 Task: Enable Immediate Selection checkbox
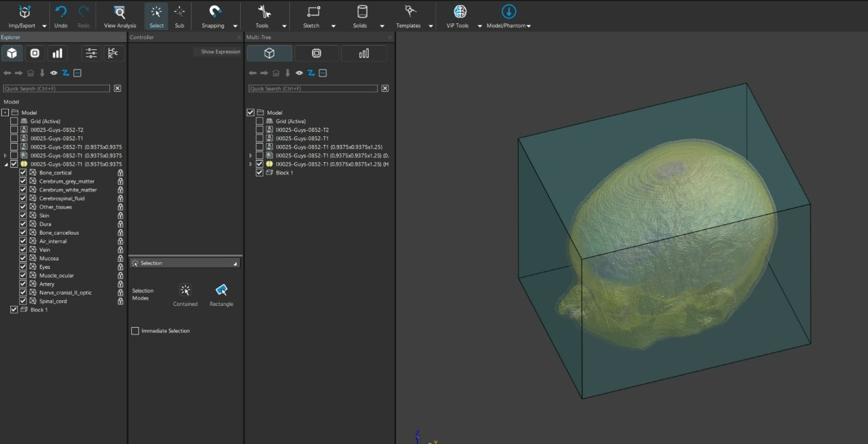pos(135,331)
